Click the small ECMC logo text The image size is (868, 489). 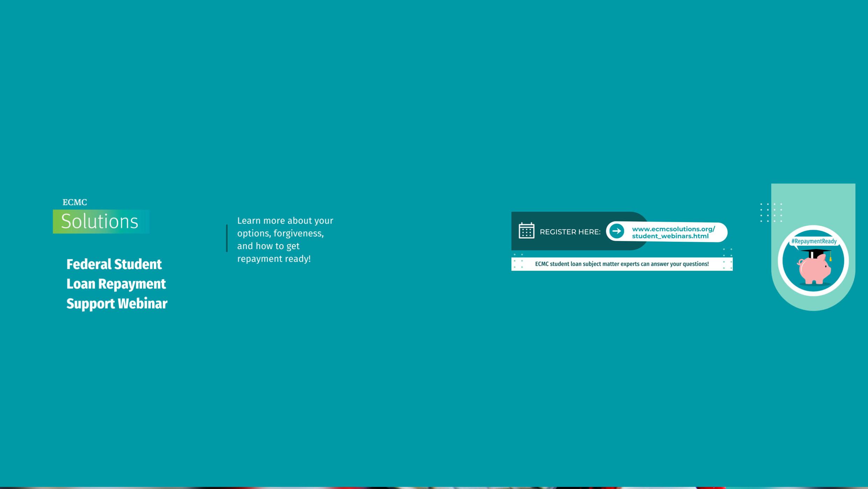(75, 202)
